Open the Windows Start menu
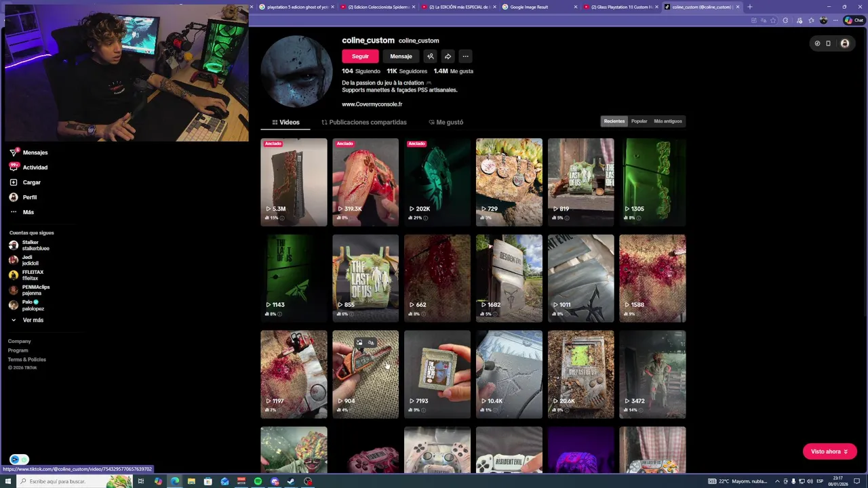The image size is (868, 488). click(8, 481)
